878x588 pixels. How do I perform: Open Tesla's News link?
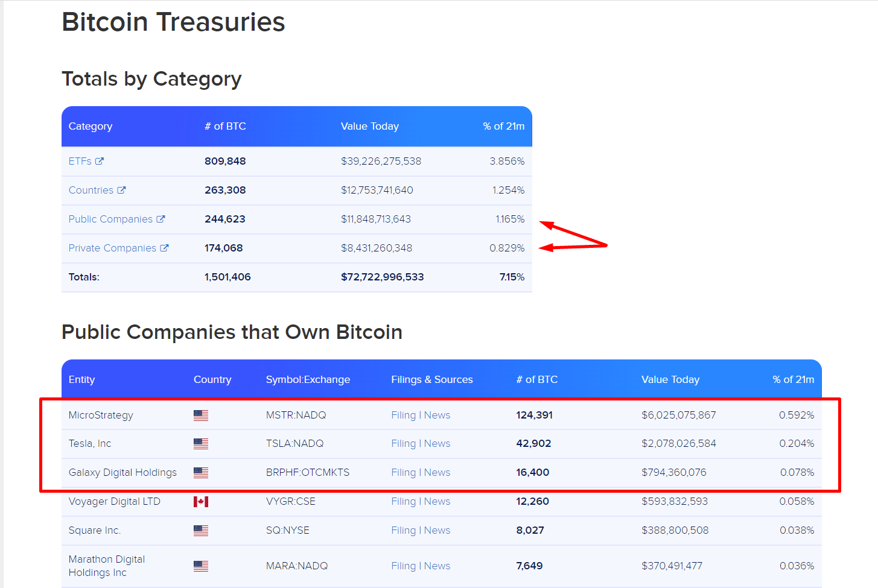coord(437,443)
